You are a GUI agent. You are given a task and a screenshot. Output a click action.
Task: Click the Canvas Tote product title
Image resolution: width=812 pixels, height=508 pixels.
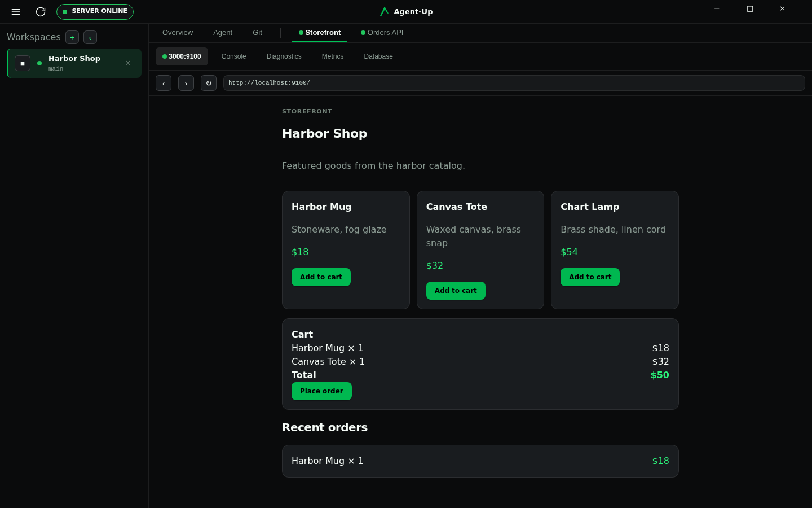point(457,207)
